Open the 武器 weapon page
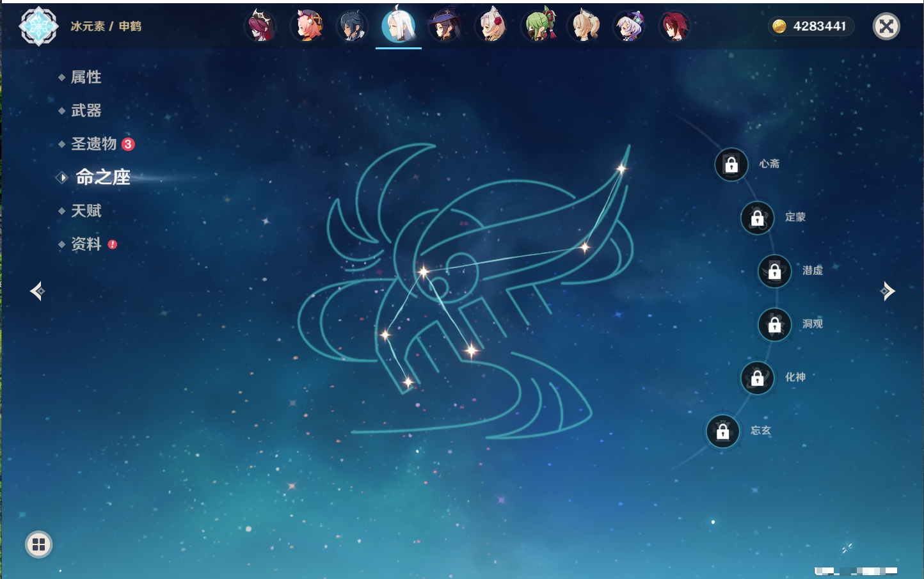 pyautogui.click(x=86, y=111)
